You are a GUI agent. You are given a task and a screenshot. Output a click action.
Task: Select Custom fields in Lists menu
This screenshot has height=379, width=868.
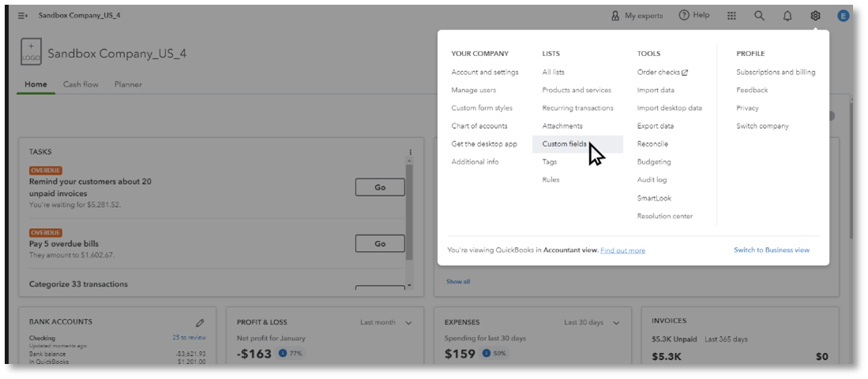tap(564, 144)
